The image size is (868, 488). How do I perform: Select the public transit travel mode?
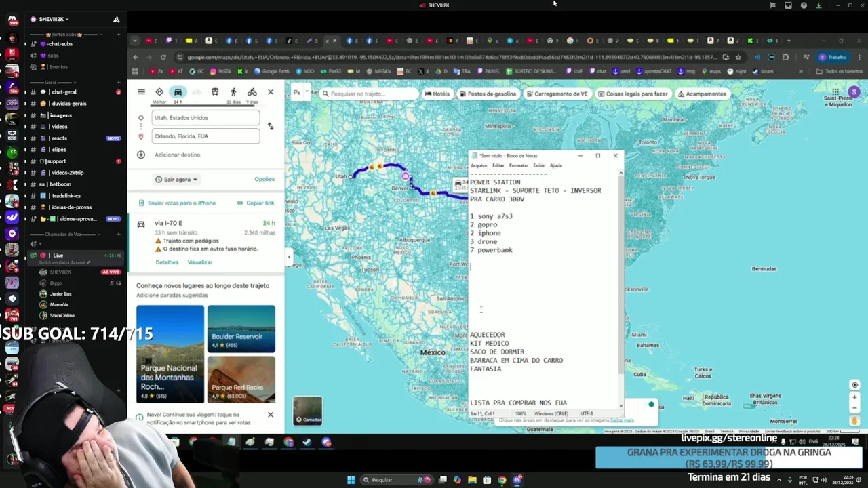point(215,92)
